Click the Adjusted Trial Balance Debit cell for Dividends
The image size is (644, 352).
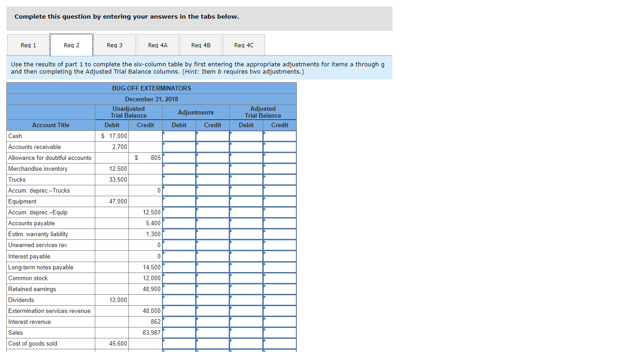point(246,300)
